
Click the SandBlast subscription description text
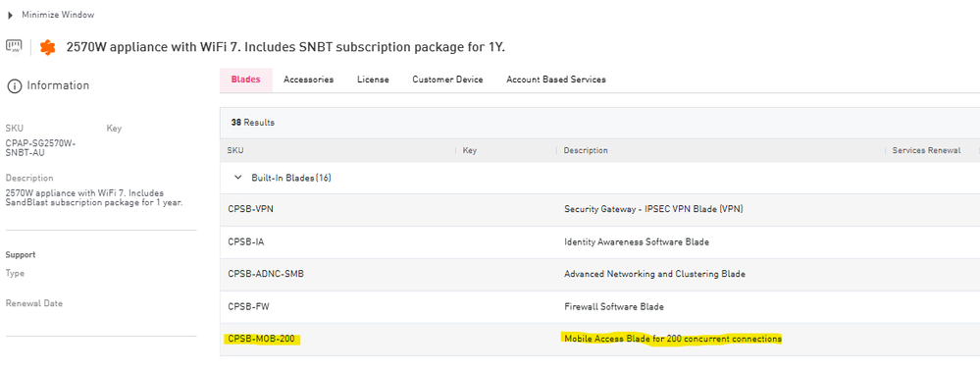click(94, 197)
